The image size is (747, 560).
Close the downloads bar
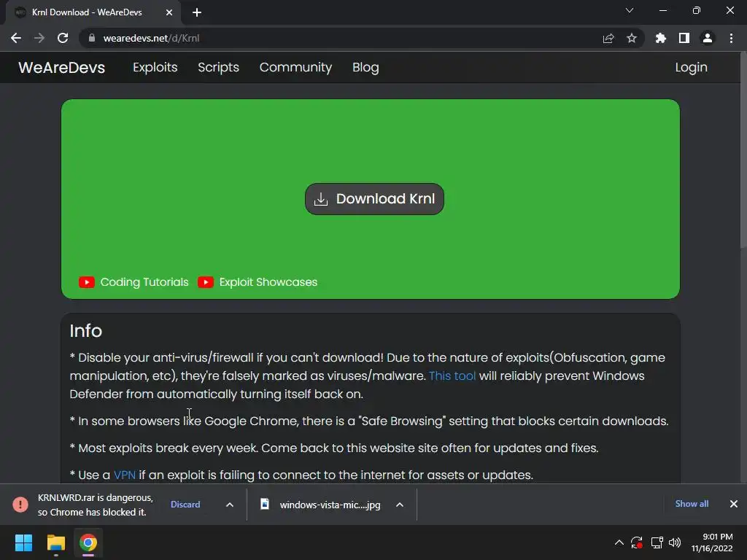click(734, 504)
